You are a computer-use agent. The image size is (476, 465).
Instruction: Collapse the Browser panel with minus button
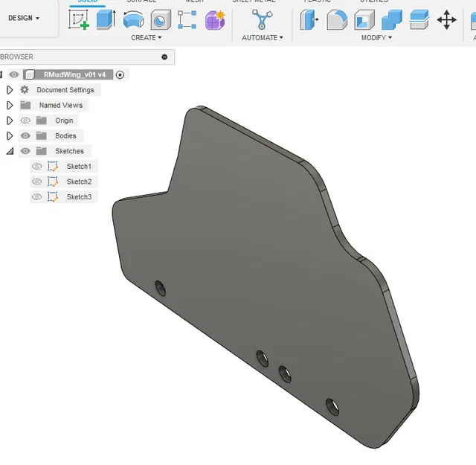click(164, 57)
